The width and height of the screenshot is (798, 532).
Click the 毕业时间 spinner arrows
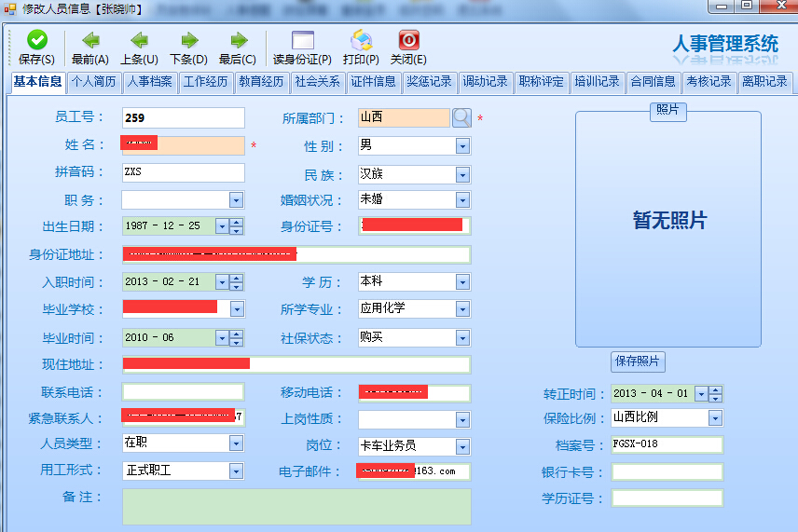(x=236, y=338)
